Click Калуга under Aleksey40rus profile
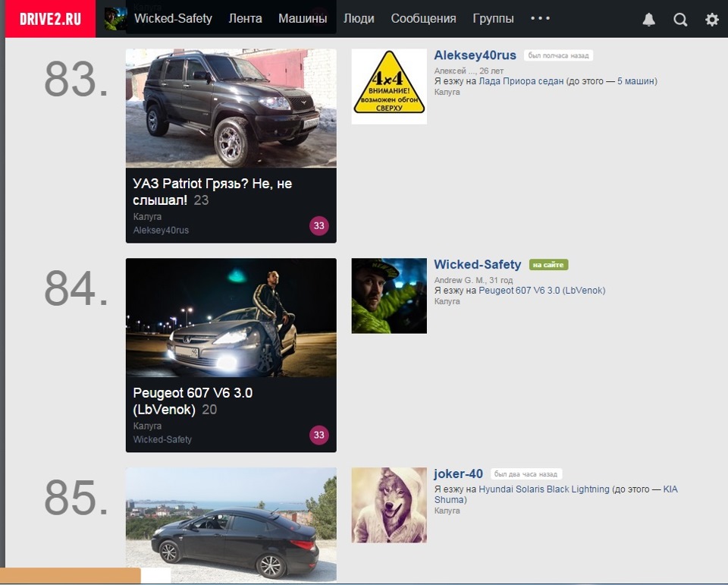This screenshot has height=585, width=728. coord(447,92)
